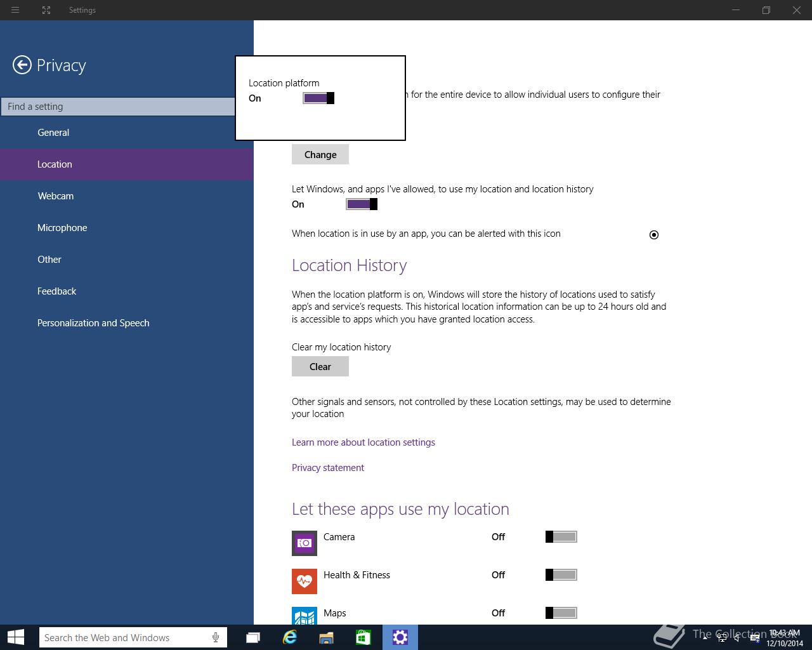
Task: Click the Maps app name text
Action: (x=334, y=613)
